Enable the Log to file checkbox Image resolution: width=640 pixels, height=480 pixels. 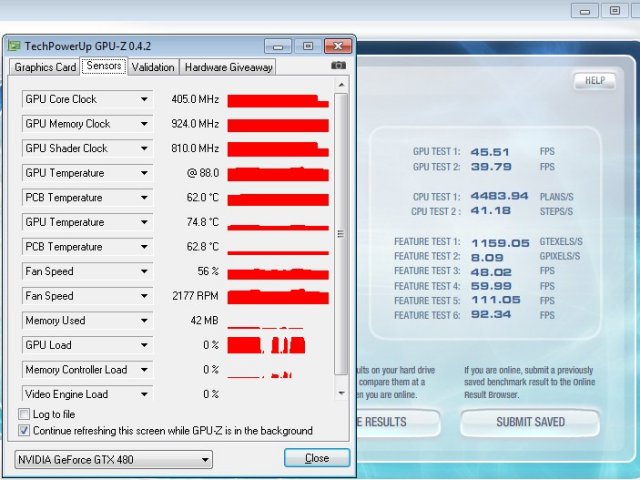tap(24, 414)
